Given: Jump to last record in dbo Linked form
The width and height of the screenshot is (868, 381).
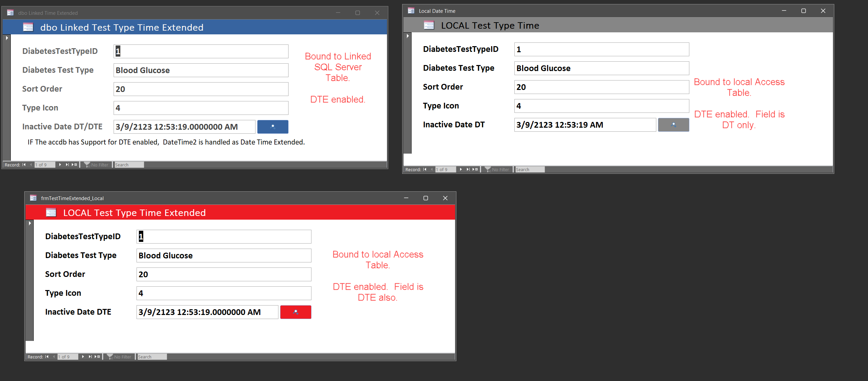Looking at the screenshot, I should 67,165.
